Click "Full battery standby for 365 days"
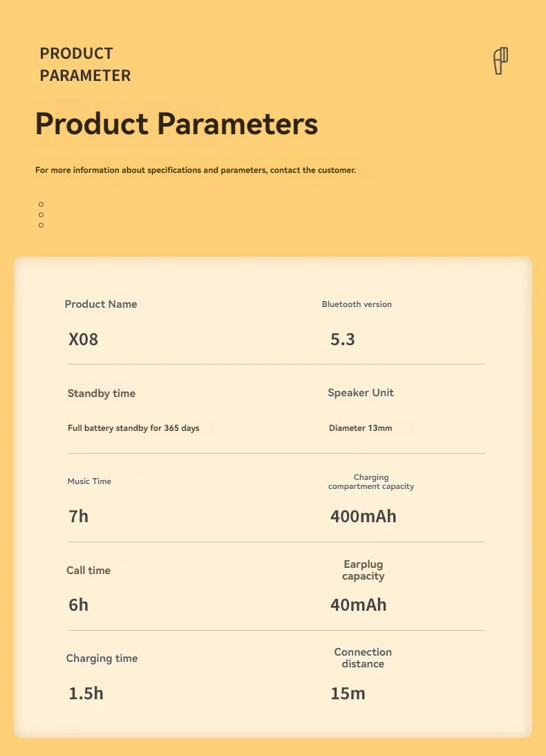546x756 pixels. coord(133,428)
